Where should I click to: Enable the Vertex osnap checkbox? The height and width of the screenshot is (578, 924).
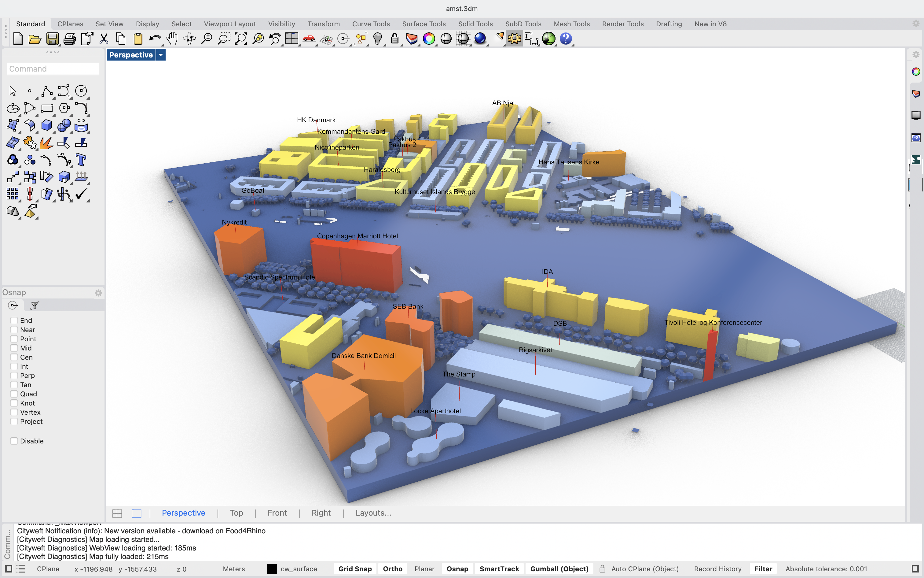pos(14,412)
